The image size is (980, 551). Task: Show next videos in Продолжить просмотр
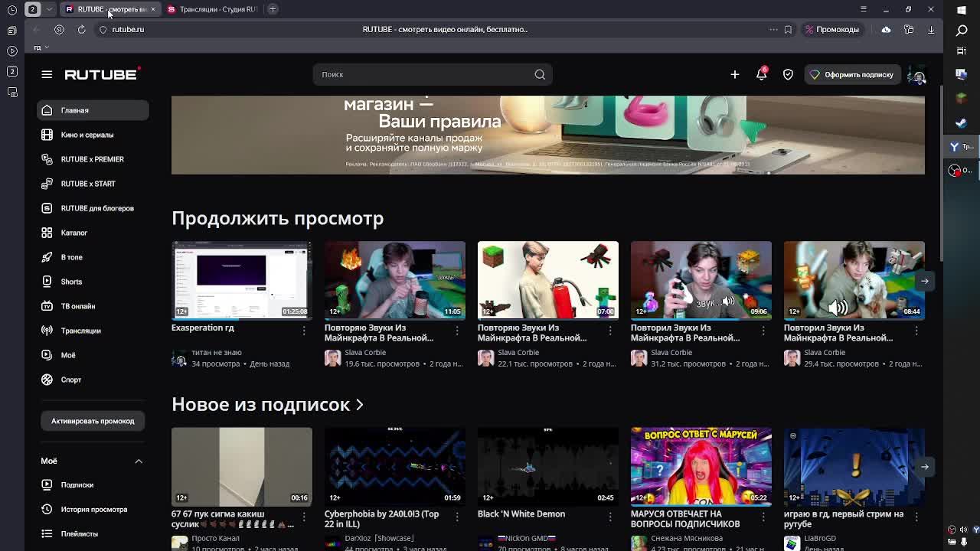pyautogui.click(x=924, y=281)
